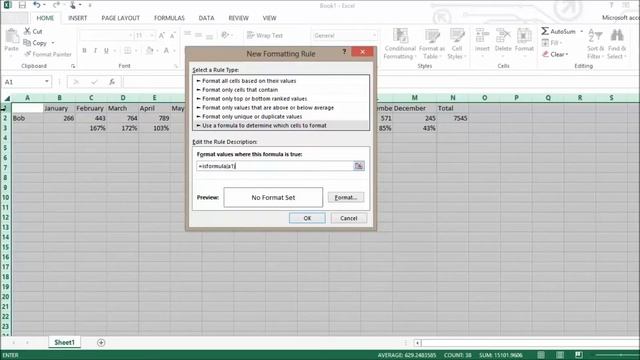Open the REVIEW ribbon tab

[x=238, y=18]
